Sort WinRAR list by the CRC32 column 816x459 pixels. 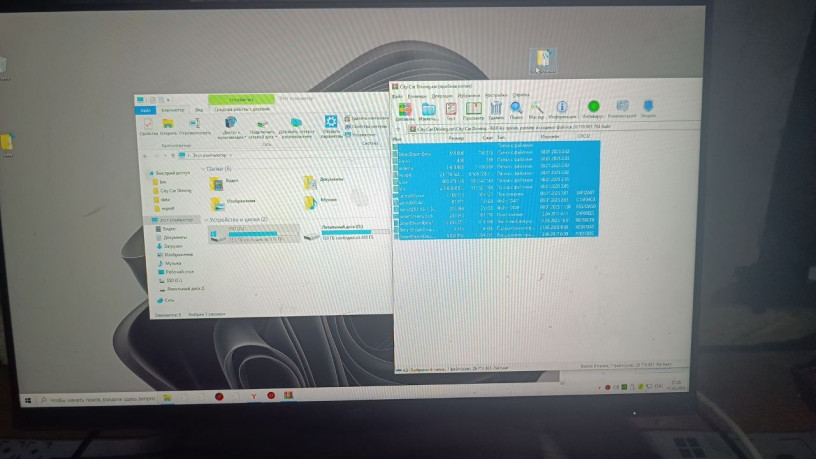(583, 136)
